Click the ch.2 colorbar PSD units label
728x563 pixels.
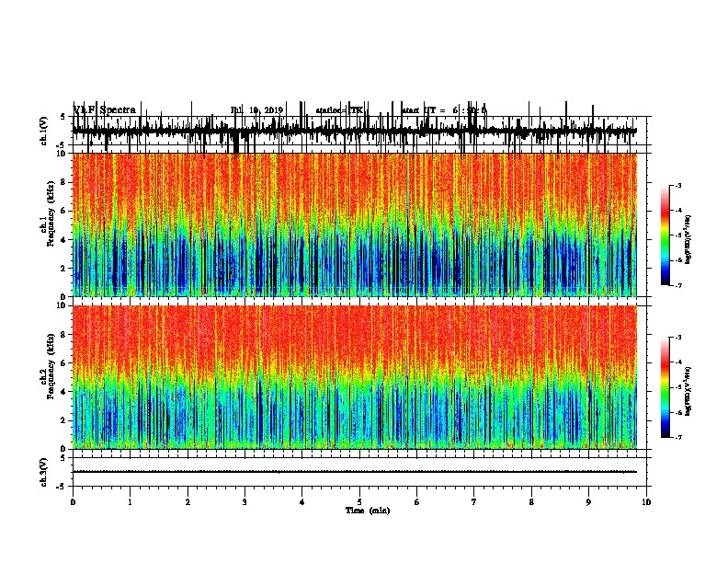(x=688, y=391)
